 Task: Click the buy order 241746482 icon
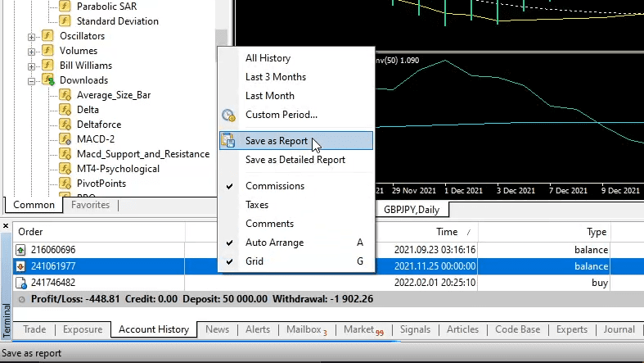pos(20,283)
